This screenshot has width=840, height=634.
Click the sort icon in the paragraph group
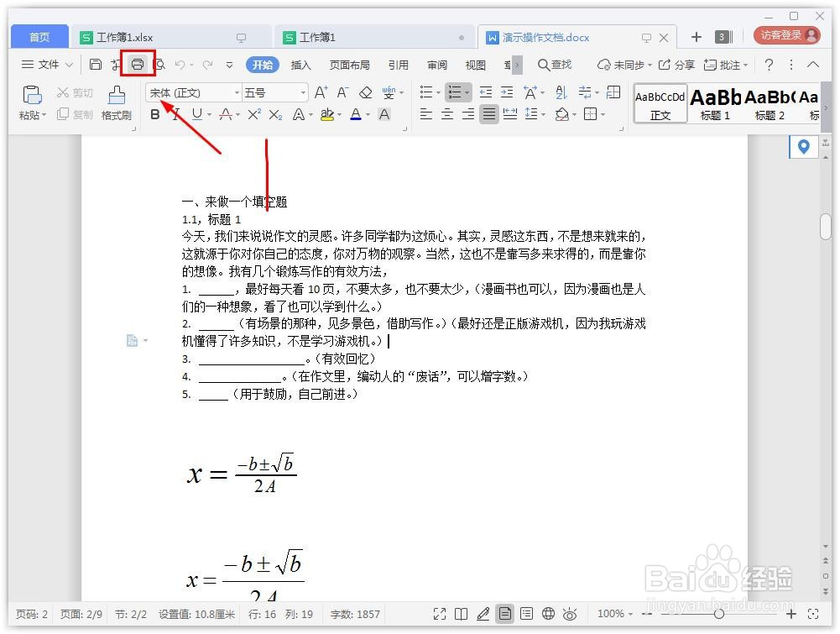[x=561, y=92]
